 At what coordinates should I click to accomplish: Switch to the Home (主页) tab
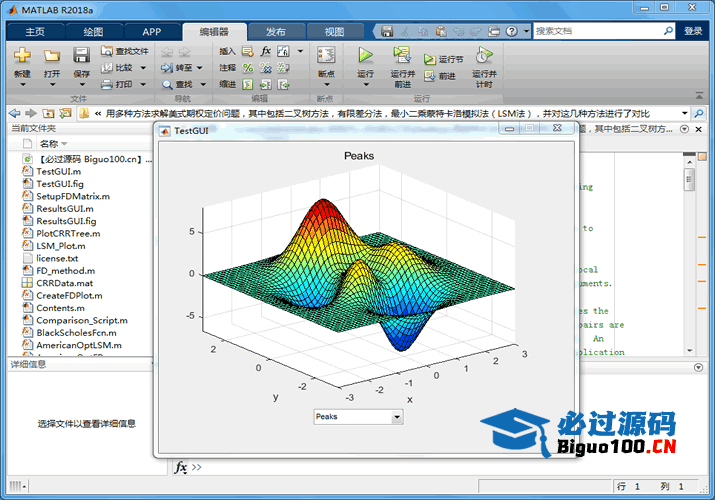(35, 31)
